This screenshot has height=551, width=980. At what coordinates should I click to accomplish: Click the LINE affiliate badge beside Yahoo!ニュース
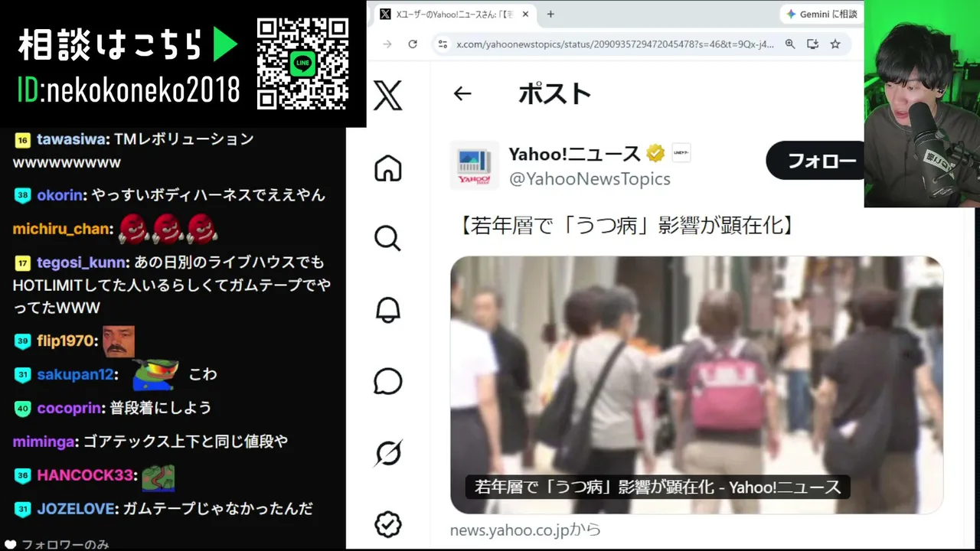pyautogui.click(x=681, y=153)
